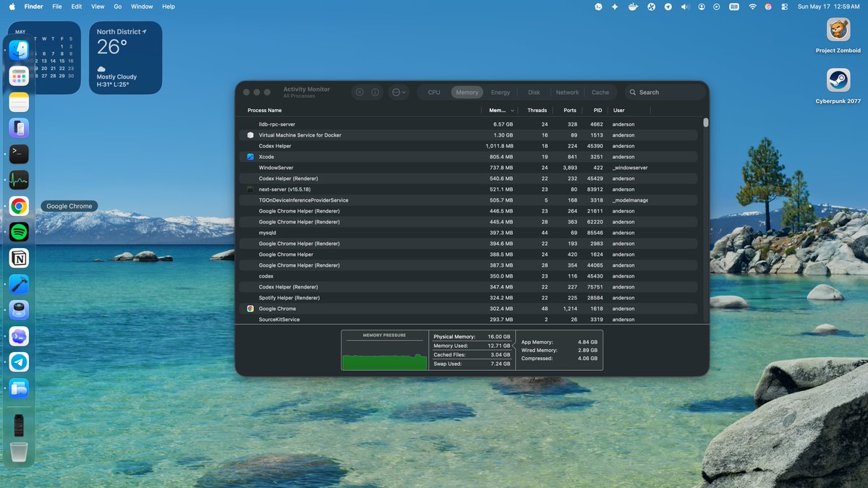Select the codex process row
This screenshot has width=868, height=488.
(470, 276)
